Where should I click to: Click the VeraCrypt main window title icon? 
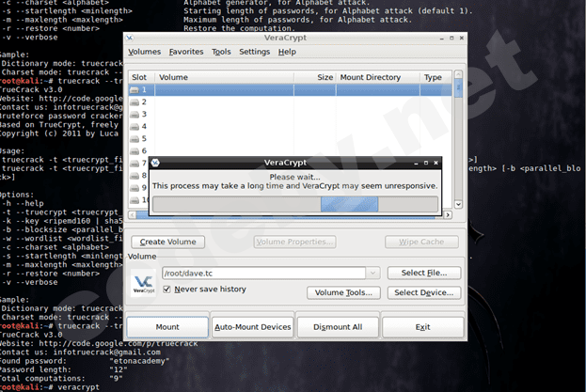130,38
